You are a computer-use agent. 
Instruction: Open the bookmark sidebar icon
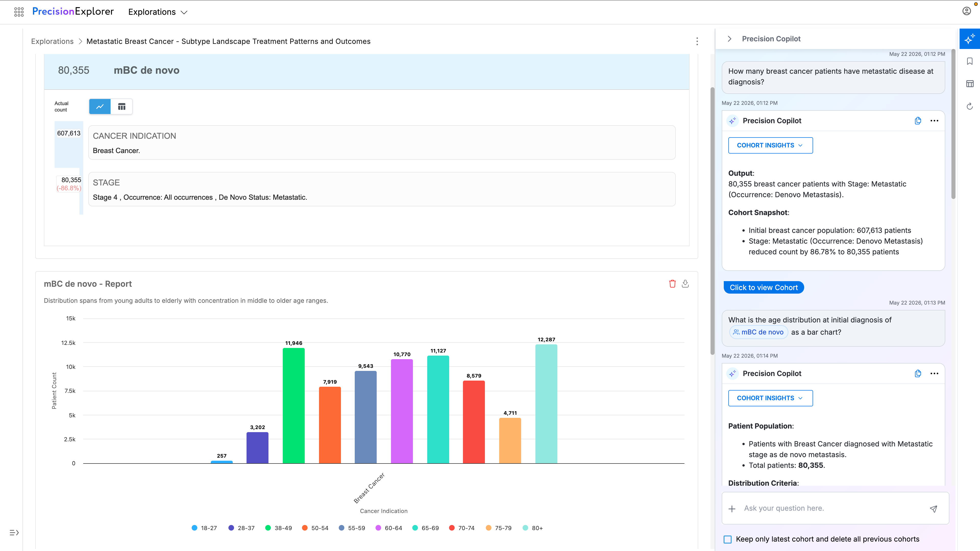(970, 61)
